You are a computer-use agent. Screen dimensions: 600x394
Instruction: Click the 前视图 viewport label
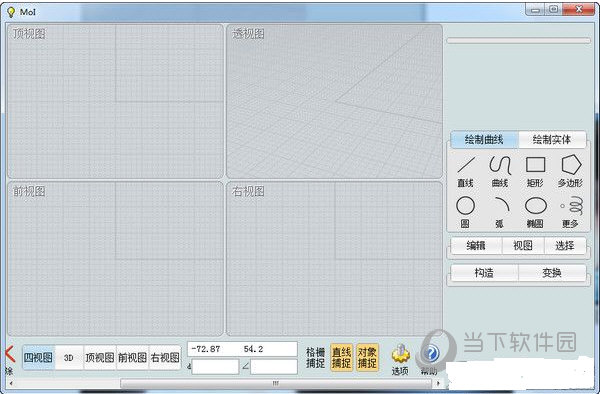(29, 191)
